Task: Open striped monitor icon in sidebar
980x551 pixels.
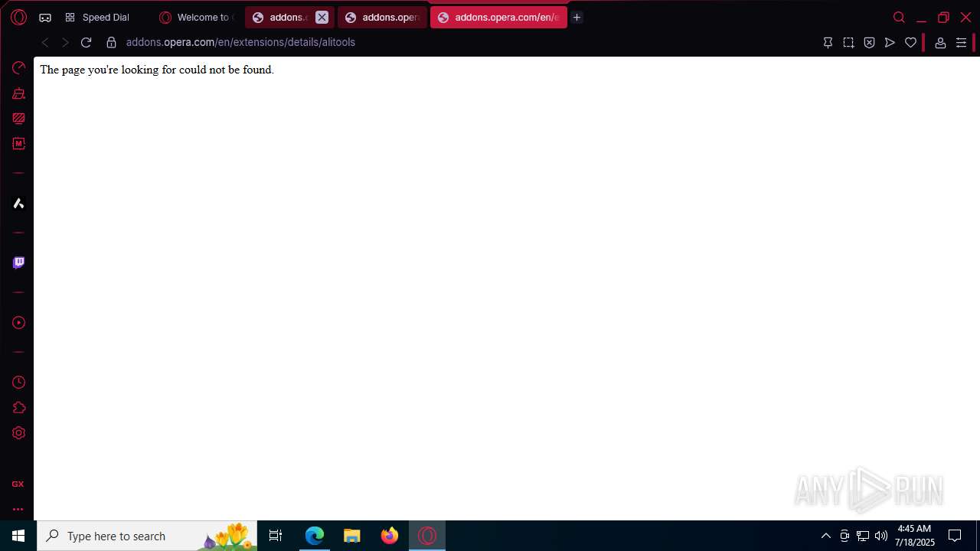Action: 18,119
